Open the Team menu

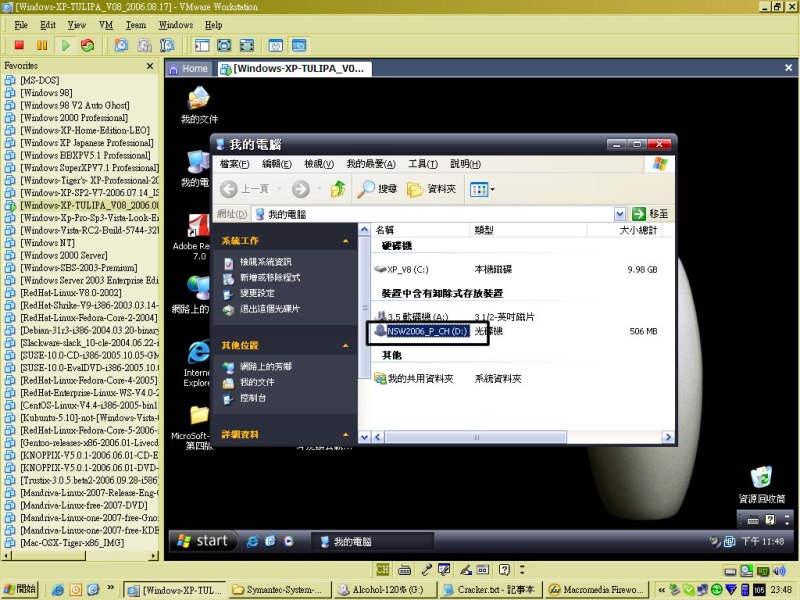pos(136,24)
